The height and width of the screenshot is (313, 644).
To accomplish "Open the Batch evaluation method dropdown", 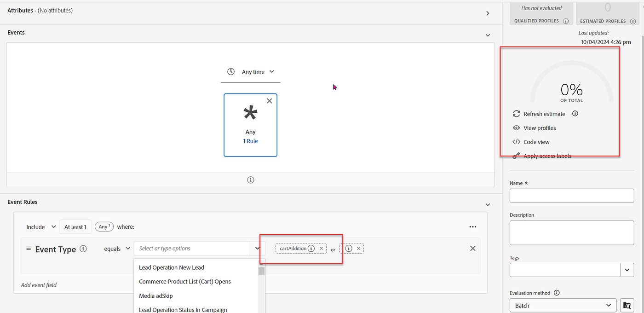I will pyautogui.click(x=563, y=305).
